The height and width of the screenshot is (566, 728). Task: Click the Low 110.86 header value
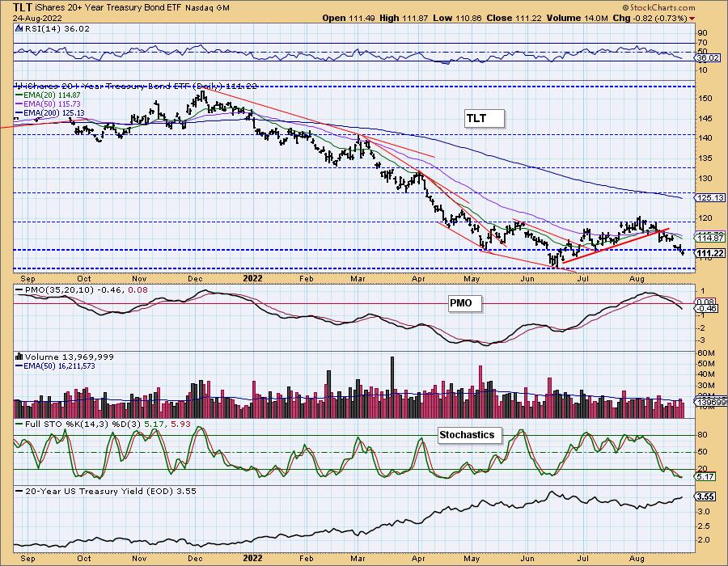click(457, 18)
